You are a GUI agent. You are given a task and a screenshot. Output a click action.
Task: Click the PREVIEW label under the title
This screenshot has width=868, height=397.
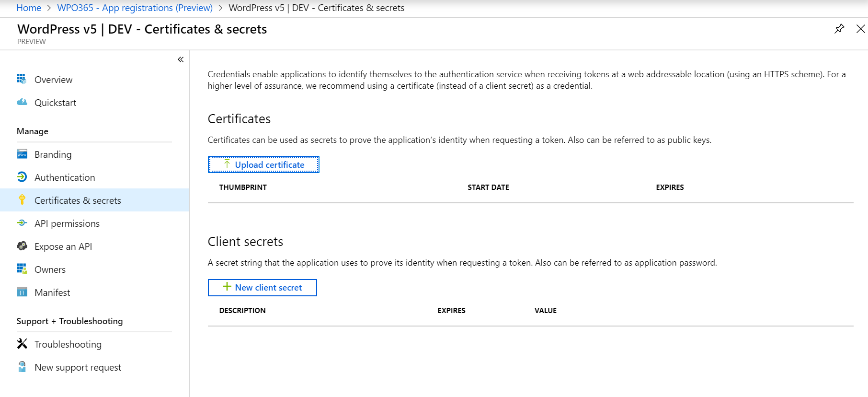click(x=32, y=42)
